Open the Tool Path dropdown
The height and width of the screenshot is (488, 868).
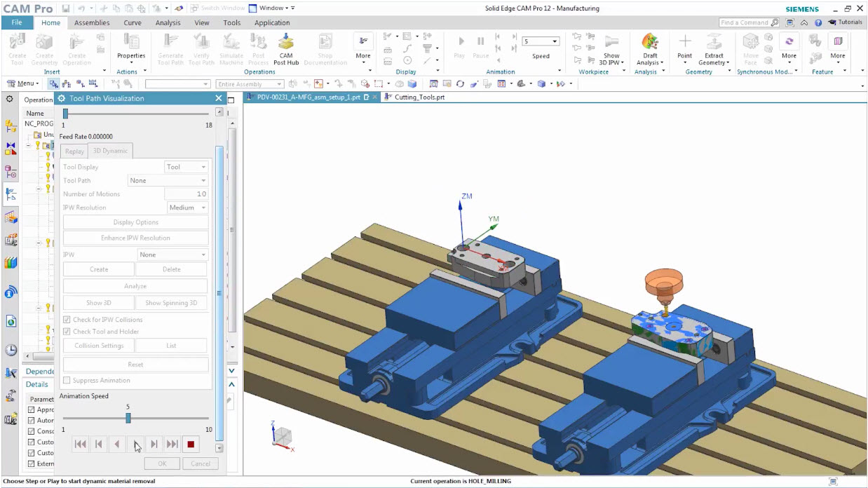click(x=168, y=180)
